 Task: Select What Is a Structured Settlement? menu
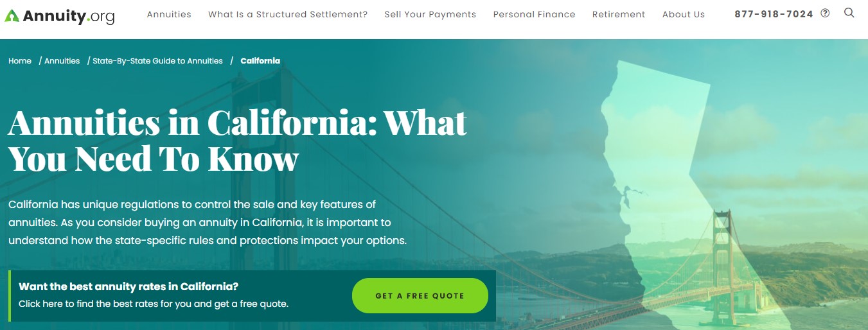288,14
